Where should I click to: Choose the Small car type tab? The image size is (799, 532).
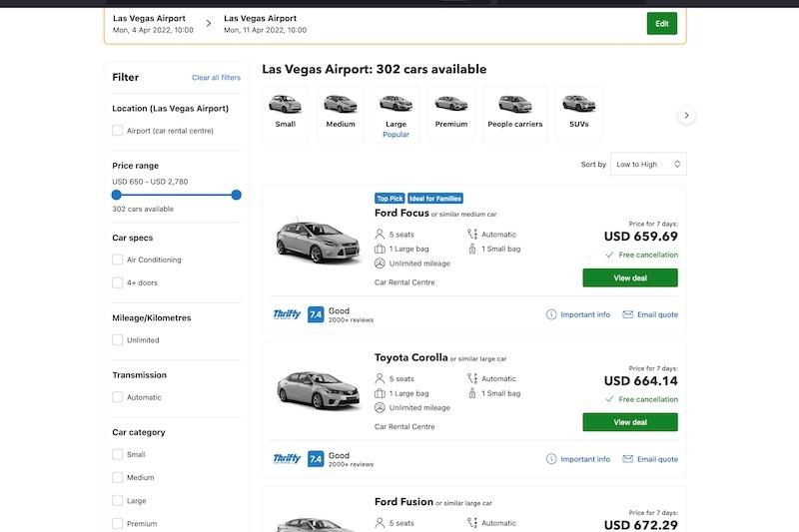click(285, 115)
